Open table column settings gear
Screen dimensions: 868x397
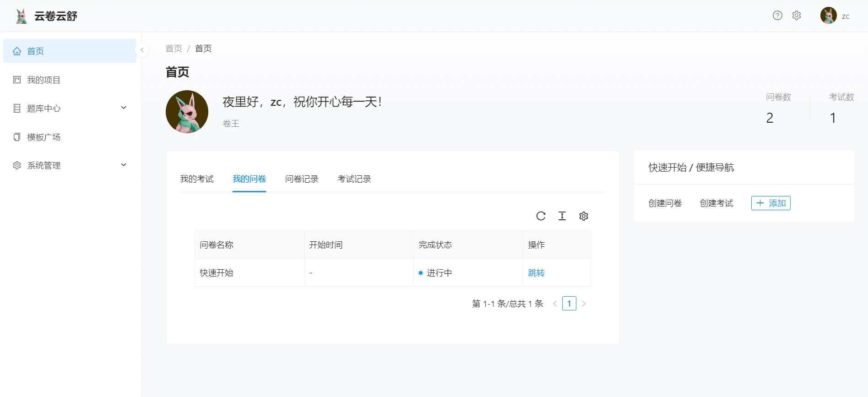click(x=584, y=216)
